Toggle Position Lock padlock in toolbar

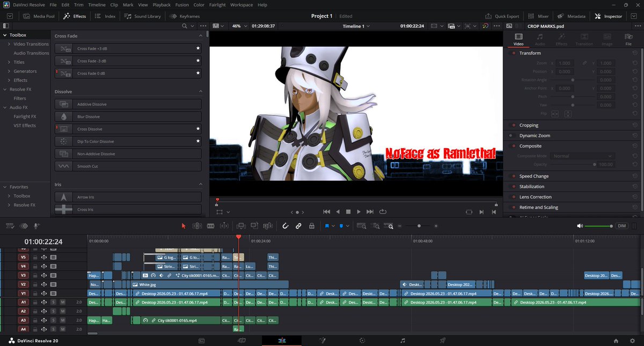pyautogui.click(x=311, y=226)
